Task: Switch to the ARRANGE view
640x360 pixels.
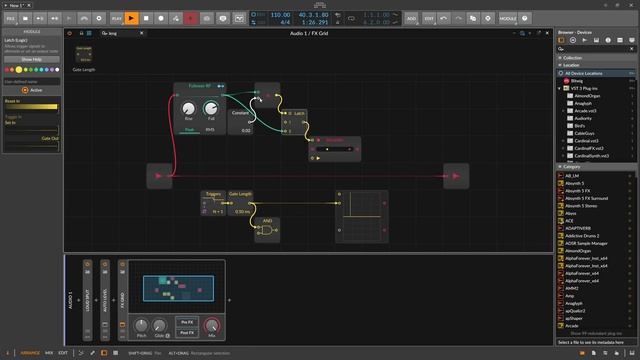Action: [30, 353]
